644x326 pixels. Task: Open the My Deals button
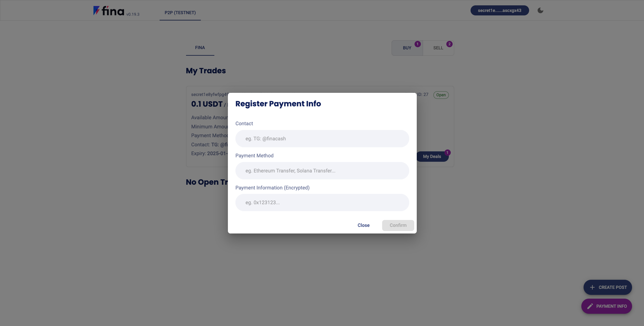(432, 157)
